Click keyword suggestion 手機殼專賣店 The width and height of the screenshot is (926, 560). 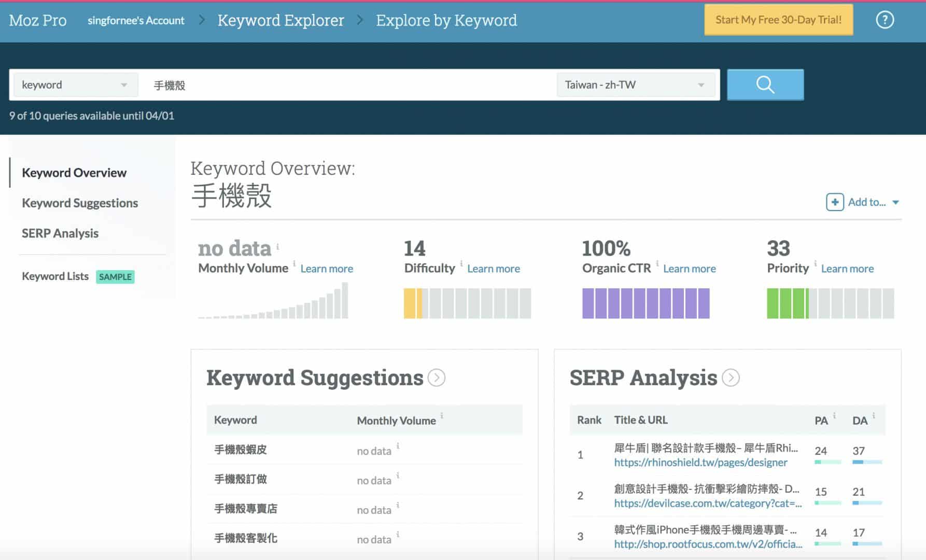(246, 509)
